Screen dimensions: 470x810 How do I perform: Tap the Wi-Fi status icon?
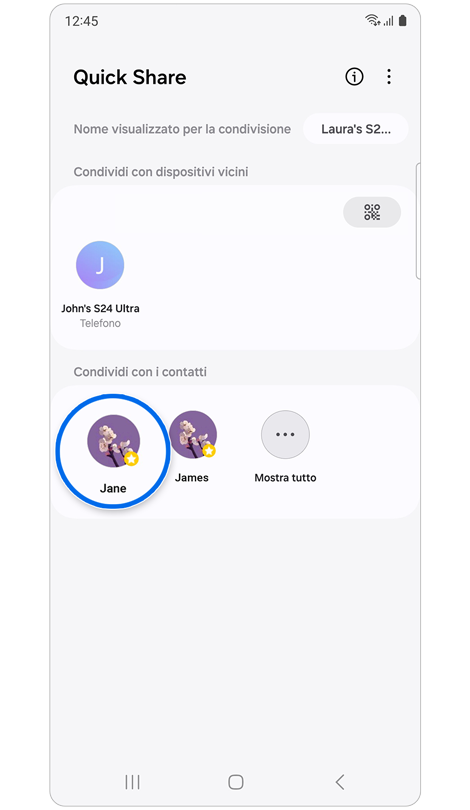(x=372, y=20)
